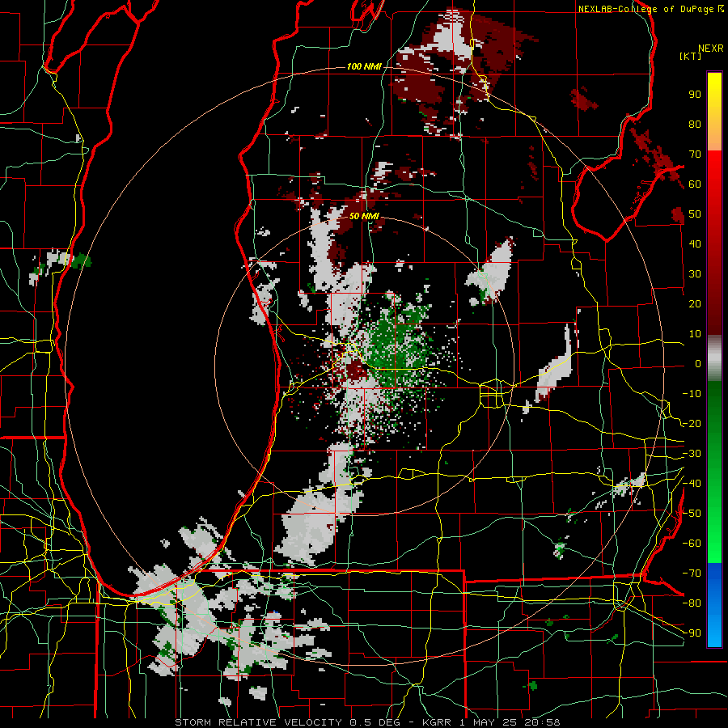This screenshot has width=728, height=728.
Task: Click the 100 NMI range ring label
Action: click(364, 66)
